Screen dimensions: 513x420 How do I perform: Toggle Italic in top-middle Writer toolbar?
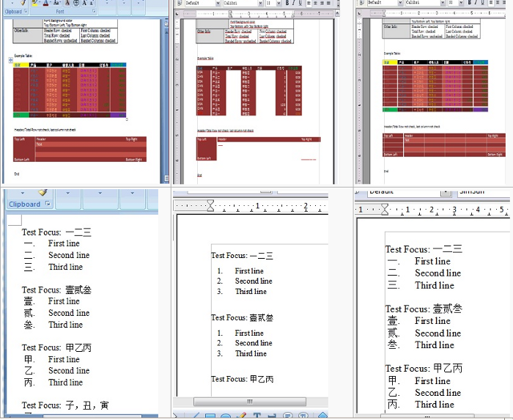[293, 3]
